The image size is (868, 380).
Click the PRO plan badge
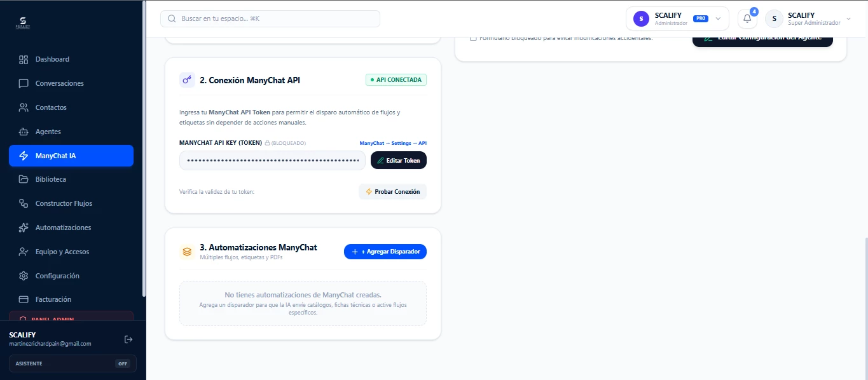701,19
